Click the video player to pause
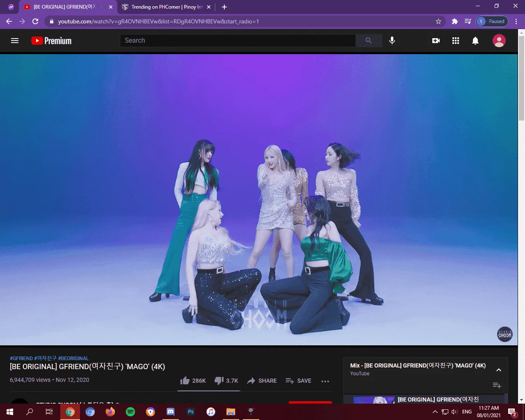This screenshot has height=420, width=525. click(x=259, y=200)
